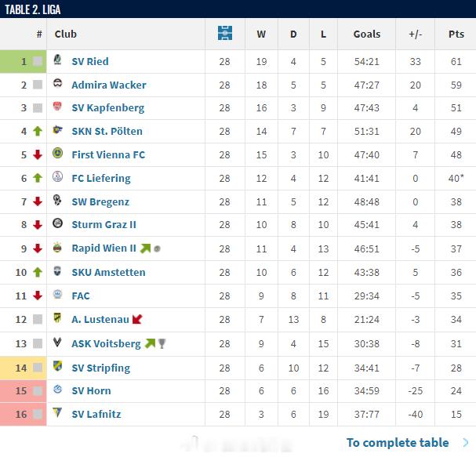Viewport: 476px width, 457px height.
Task: Click the green promoted arrow beside Rapid Wien II
Action: click(x=145, y=248)
